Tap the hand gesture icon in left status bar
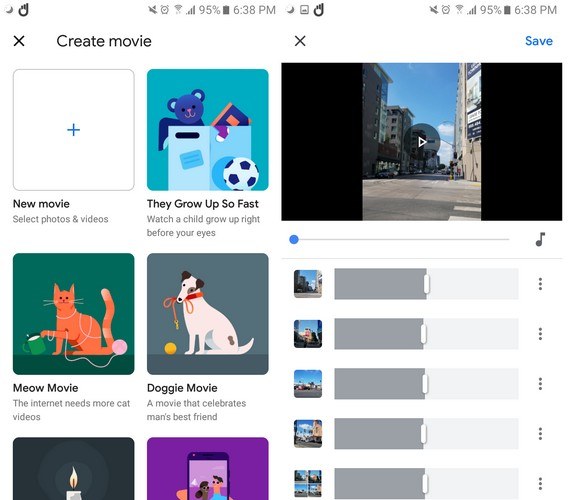Screen dimensions: 568x500 pos(24,10)
